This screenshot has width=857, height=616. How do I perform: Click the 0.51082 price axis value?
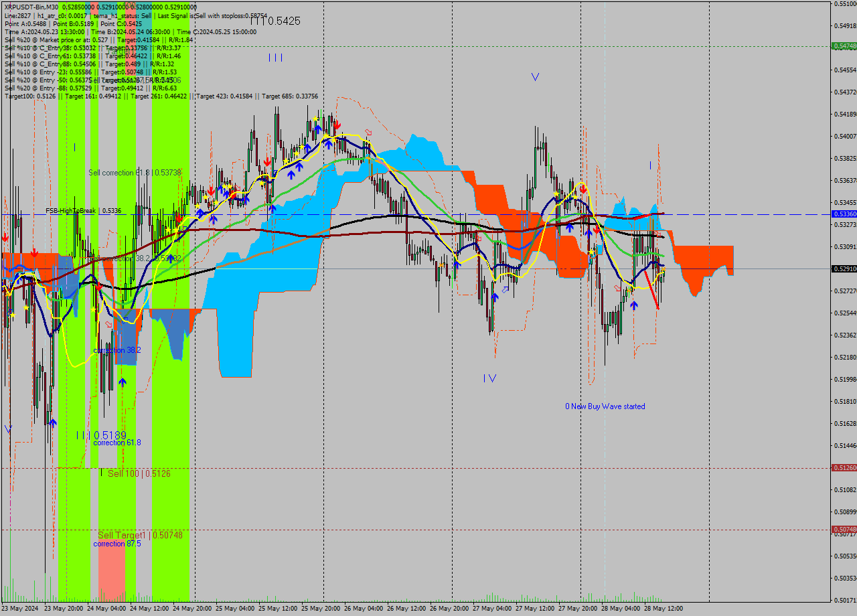(846, 489)
